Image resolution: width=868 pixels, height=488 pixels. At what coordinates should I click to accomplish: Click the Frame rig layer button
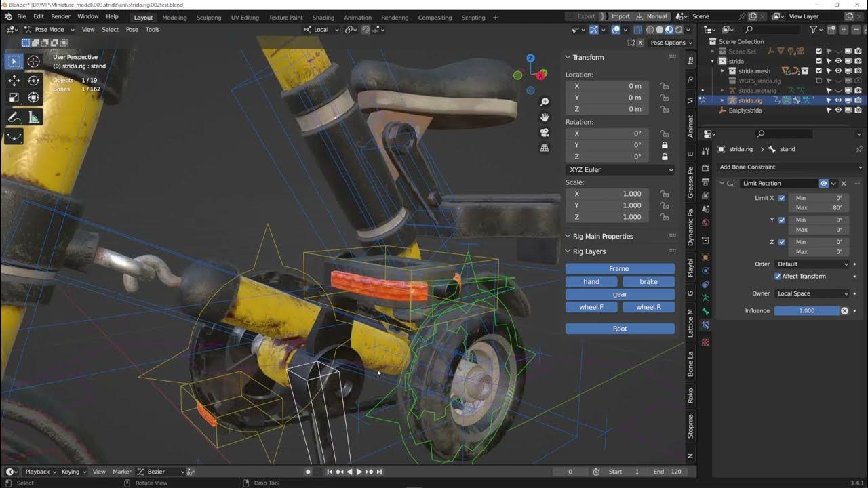point(620,269)
